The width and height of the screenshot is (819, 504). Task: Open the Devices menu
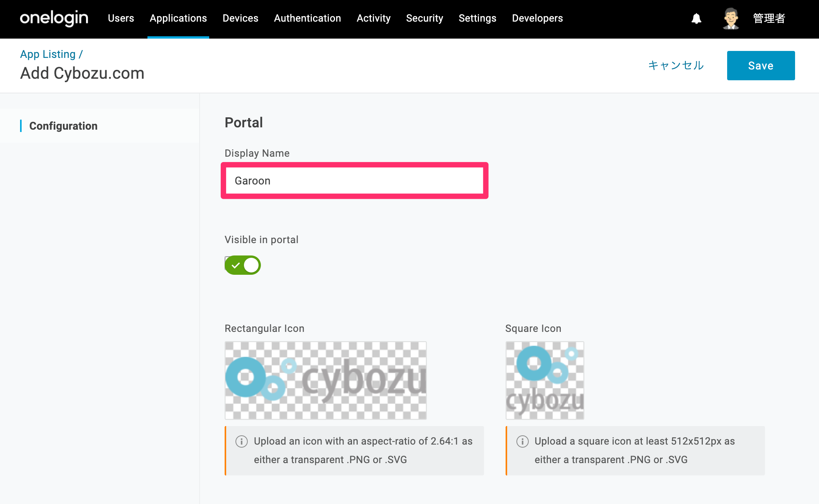coord(240,18)
